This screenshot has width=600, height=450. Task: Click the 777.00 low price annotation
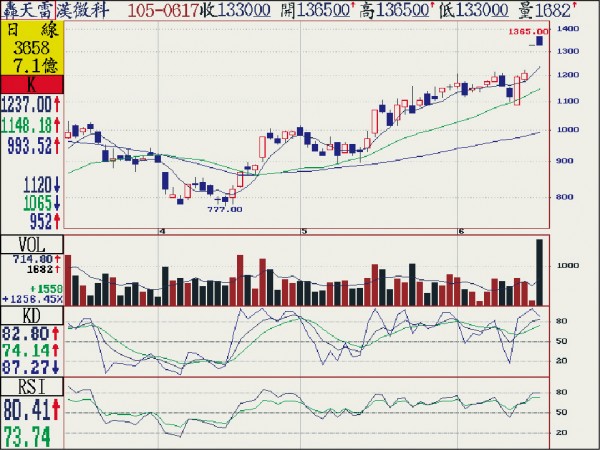tap(225, 209)
